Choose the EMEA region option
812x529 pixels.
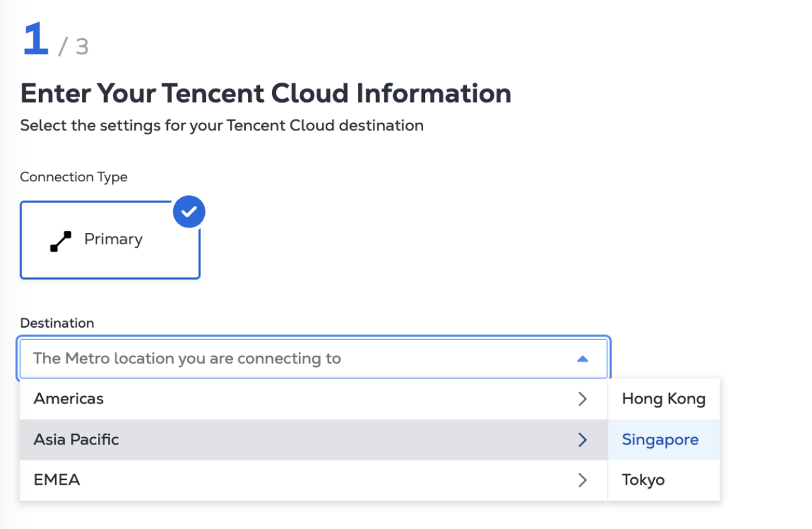(x=57, y=480)
